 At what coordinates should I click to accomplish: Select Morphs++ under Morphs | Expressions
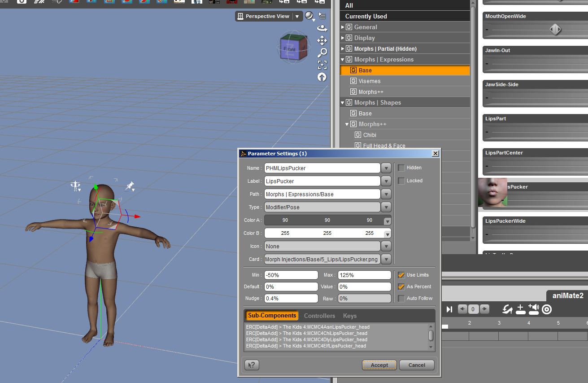coord(371,92)
